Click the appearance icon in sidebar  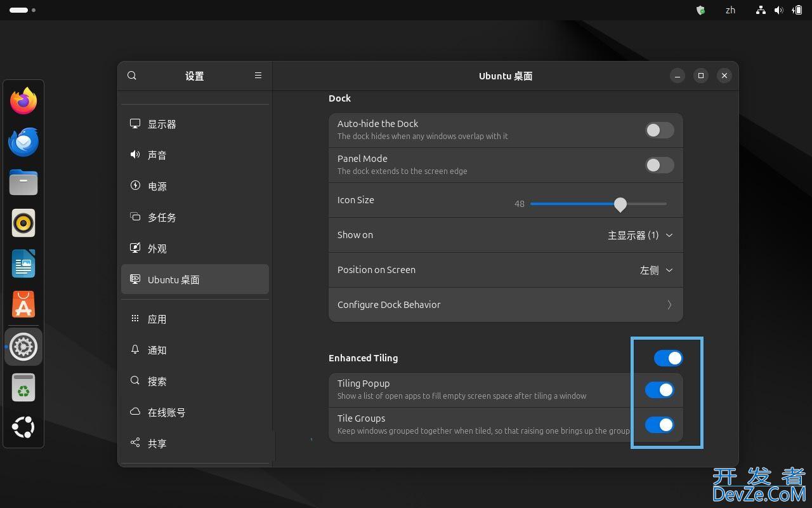point(135,248)
